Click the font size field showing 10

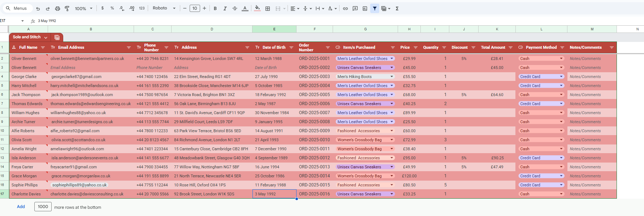tap(195, 8)
